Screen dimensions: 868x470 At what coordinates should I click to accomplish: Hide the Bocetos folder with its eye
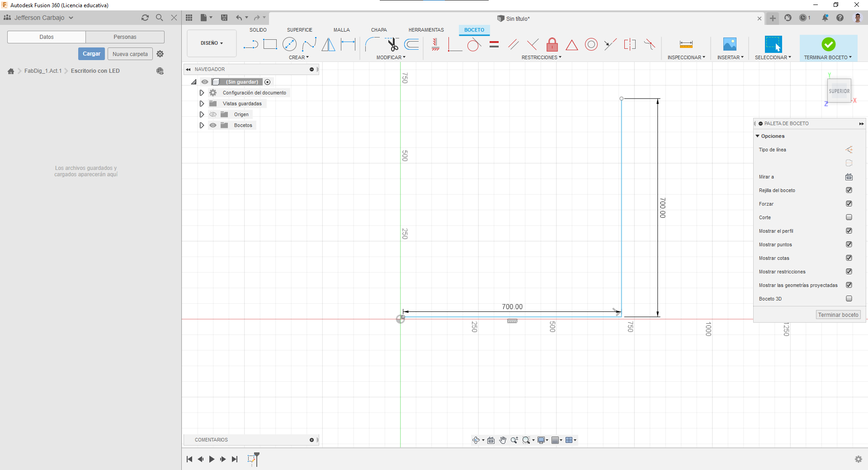213,125
